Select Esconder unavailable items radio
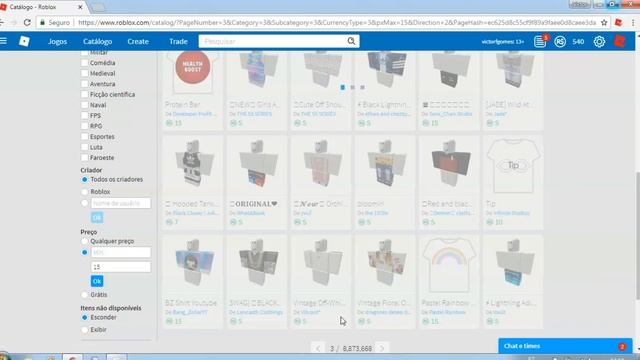This screenshot has width=640, height=360. coord(84,318)
